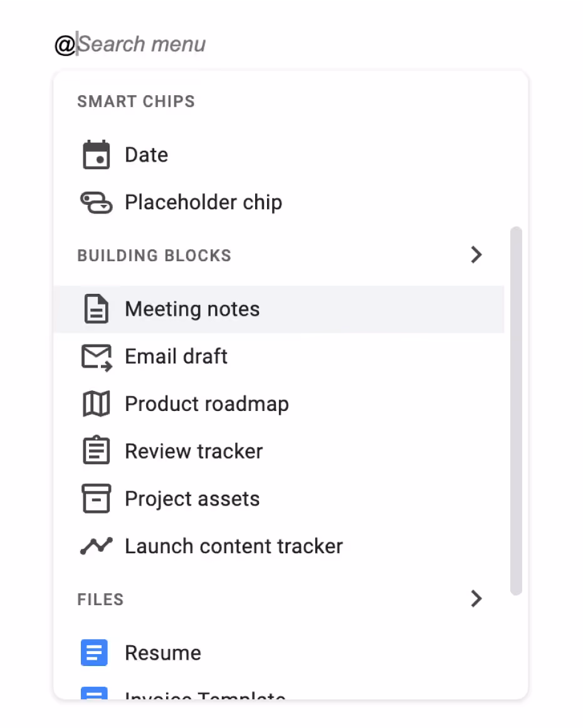The height and width of the screenshot is (728, 583).
Task: Pick Launch content tracker
Action: pos(279,546)
